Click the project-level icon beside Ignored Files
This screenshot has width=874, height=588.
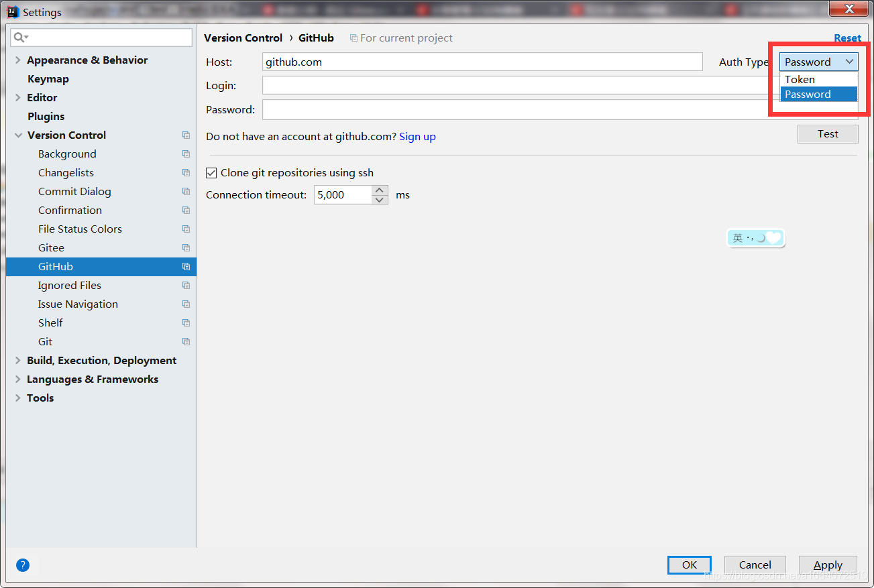click(x=186, y=286)
